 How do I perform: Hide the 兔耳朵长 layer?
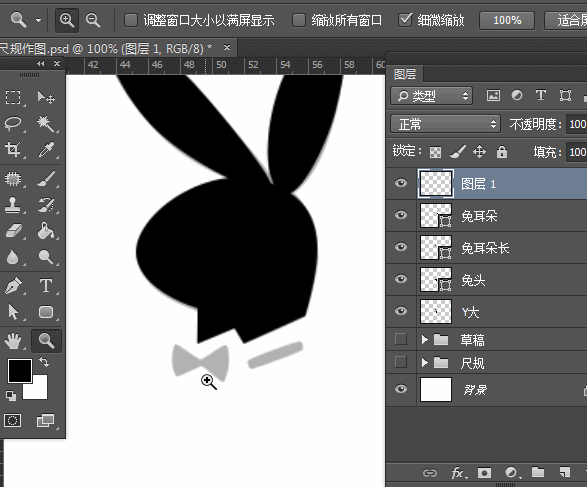401,247
